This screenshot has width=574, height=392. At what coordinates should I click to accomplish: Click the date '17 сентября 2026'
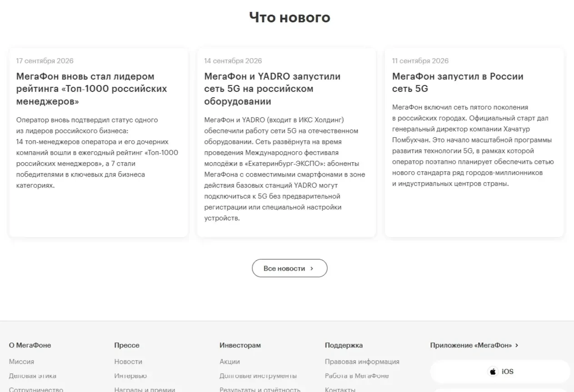click(45, 61)
